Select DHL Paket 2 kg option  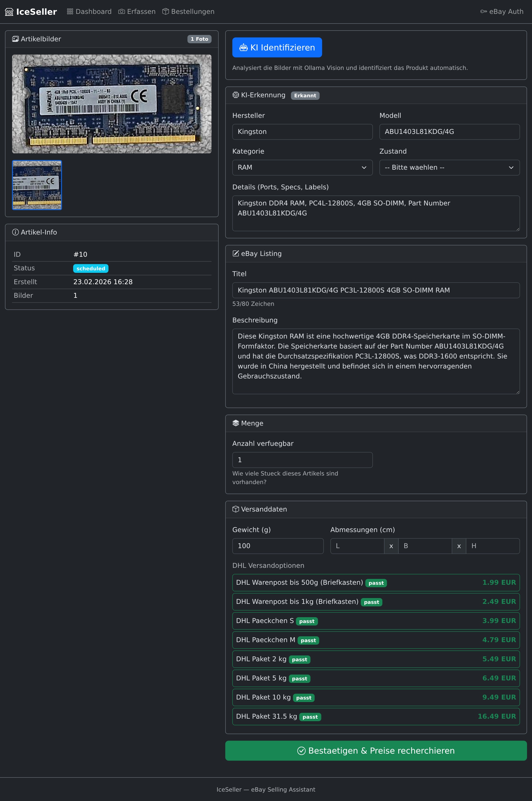click(x=376, y=659)
